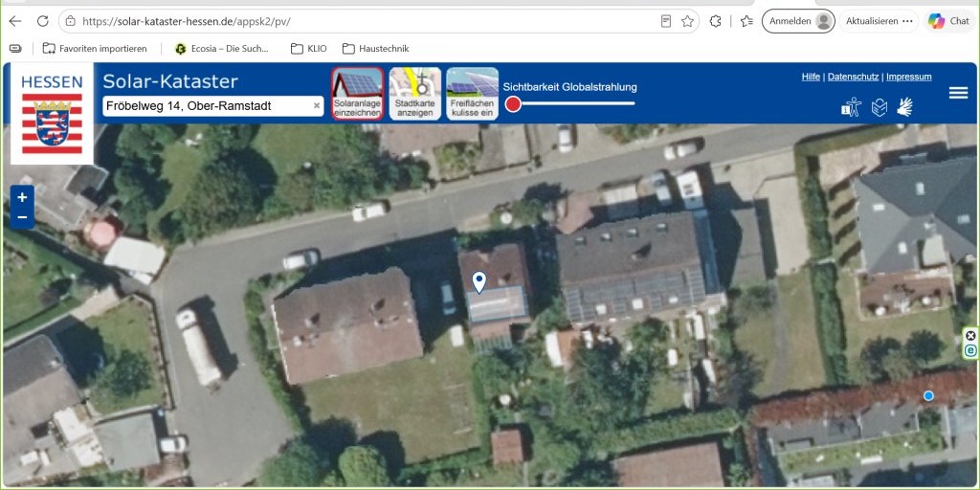Zoom out of the map with minus
This screenshot has height=490, width=980.
23,217
